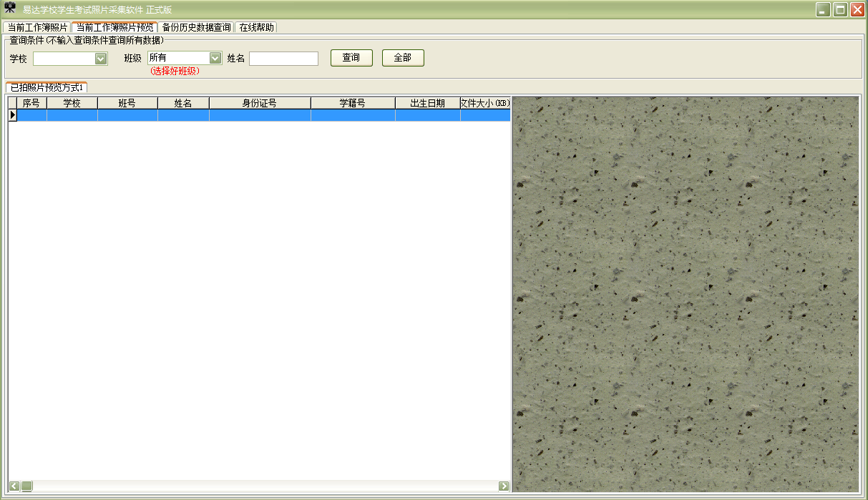Click the current row indicator arrow

(12, 115)
